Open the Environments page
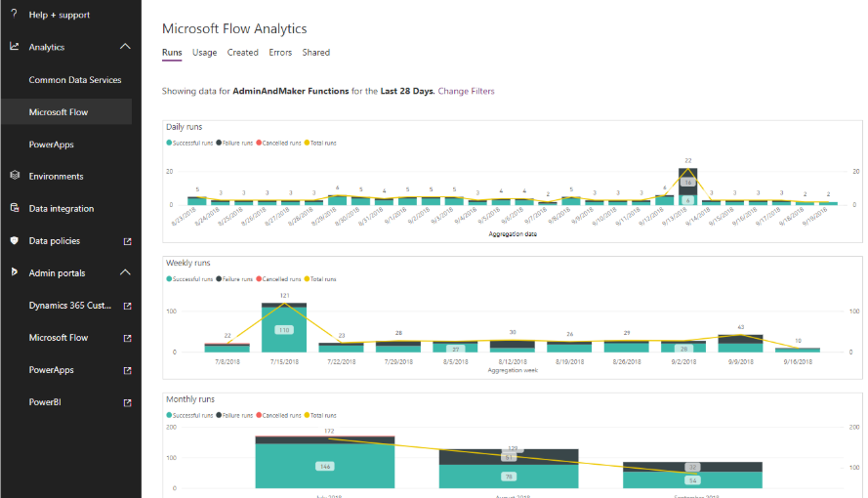The image size is (868, 498). click(56, 176)
